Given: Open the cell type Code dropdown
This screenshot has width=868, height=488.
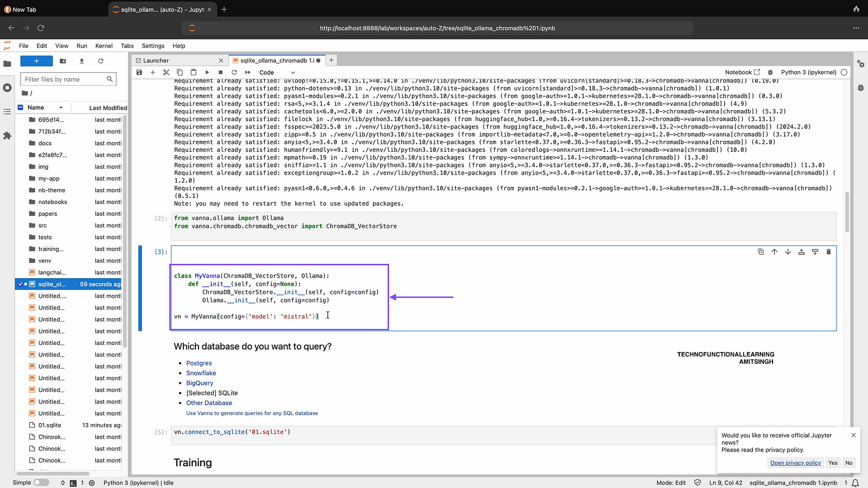Looking at the screenshot, I should [277, 72].
